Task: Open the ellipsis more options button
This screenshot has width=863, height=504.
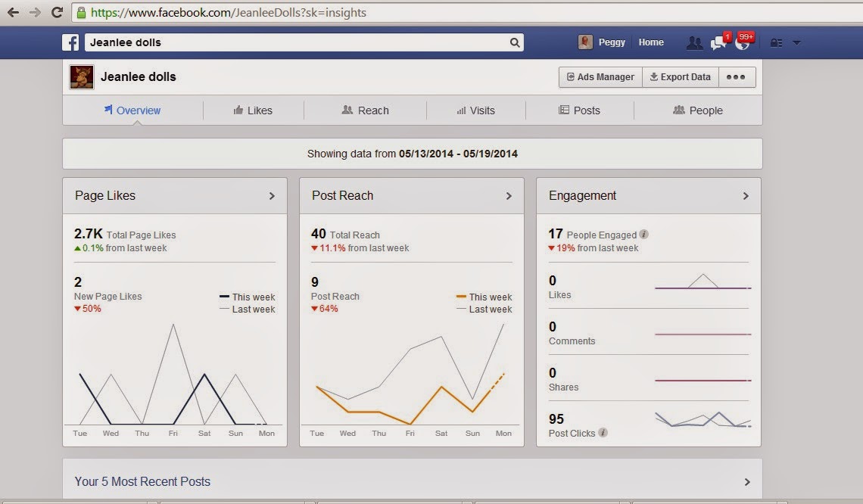Action: (736, 76)
